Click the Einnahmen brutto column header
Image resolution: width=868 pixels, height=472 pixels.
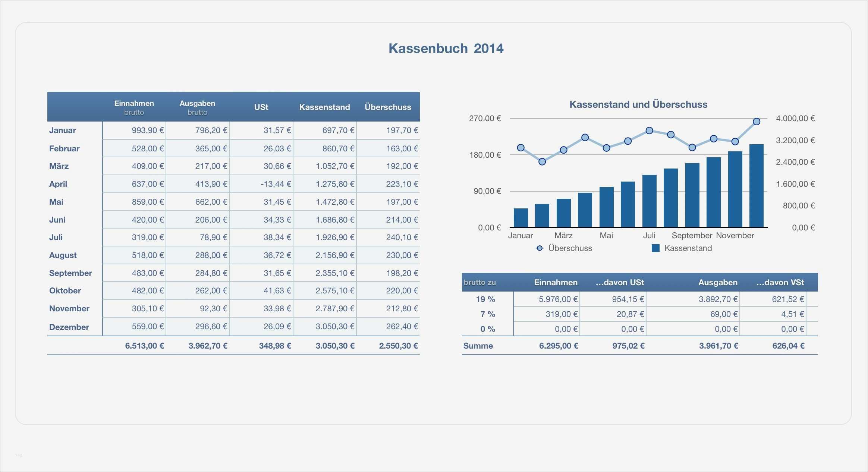pos(134,107)
